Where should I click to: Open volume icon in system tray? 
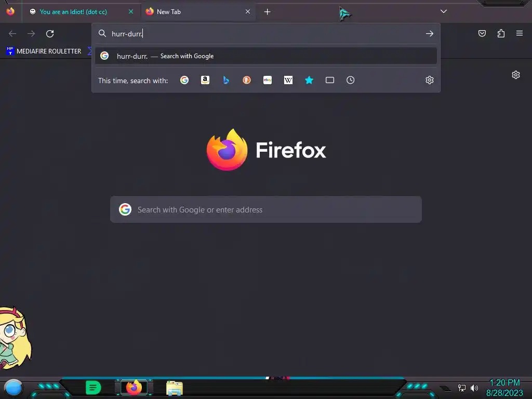(x=474, y=388)
